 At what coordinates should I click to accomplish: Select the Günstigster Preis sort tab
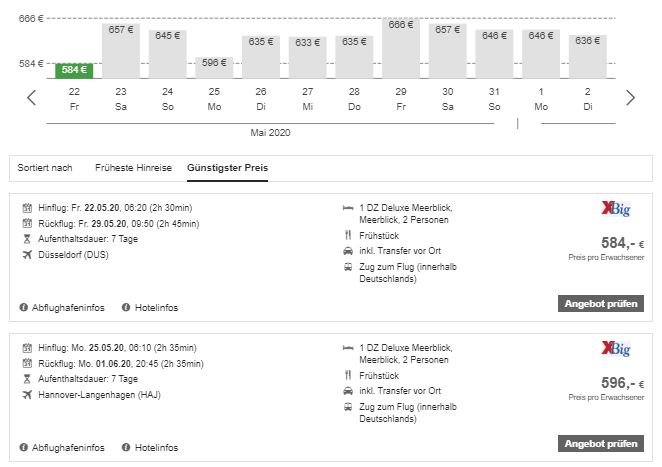pyautogui.click(x=228, y=166)
